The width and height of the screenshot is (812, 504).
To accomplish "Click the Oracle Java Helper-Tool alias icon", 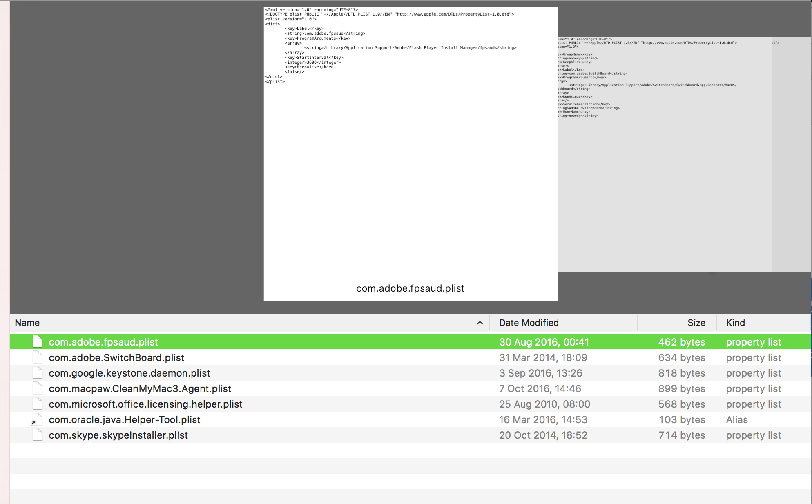I will [37, 419].
